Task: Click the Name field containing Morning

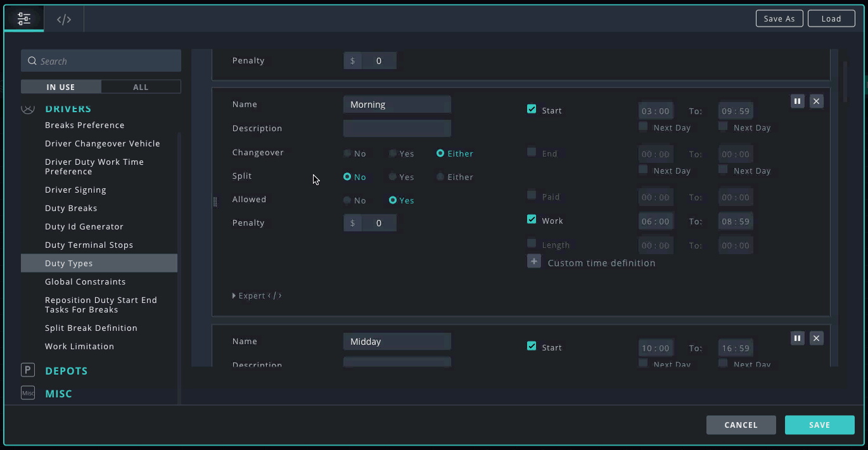Action: (x=397, y=105)
